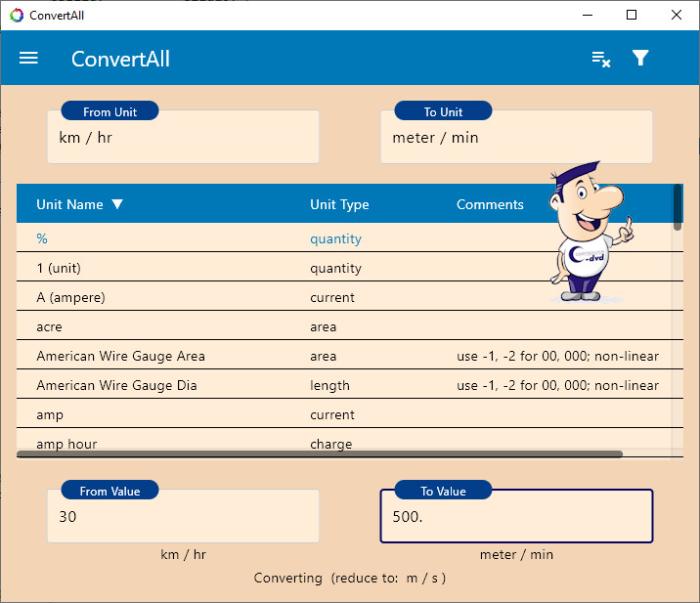Click the vertical scrollbar of unit list

pos(678,207)
